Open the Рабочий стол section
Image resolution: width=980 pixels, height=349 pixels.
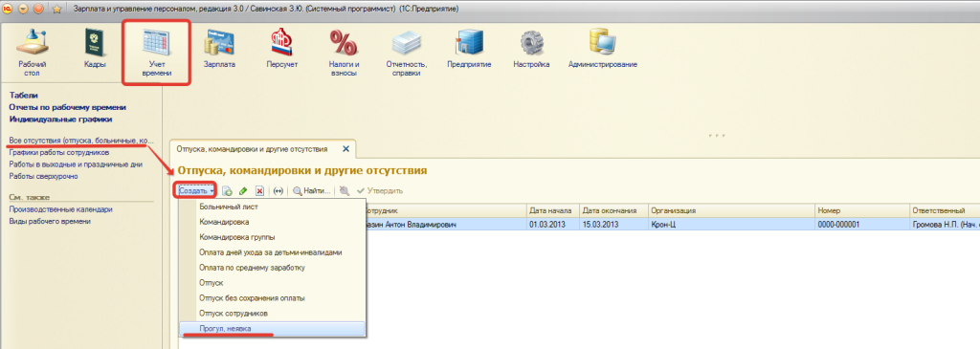(33, 54)
